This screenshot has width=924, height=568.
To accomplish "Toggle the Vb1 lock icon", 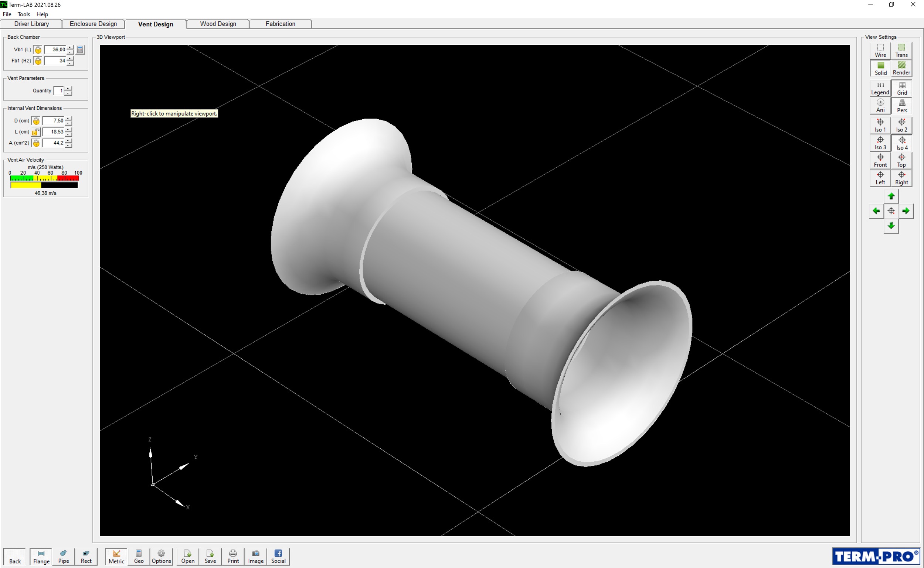I will tap(38, 49).
